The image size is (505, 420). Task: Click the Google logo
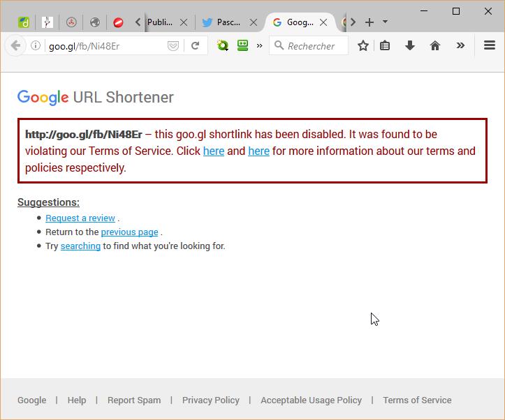click(43, 97)
